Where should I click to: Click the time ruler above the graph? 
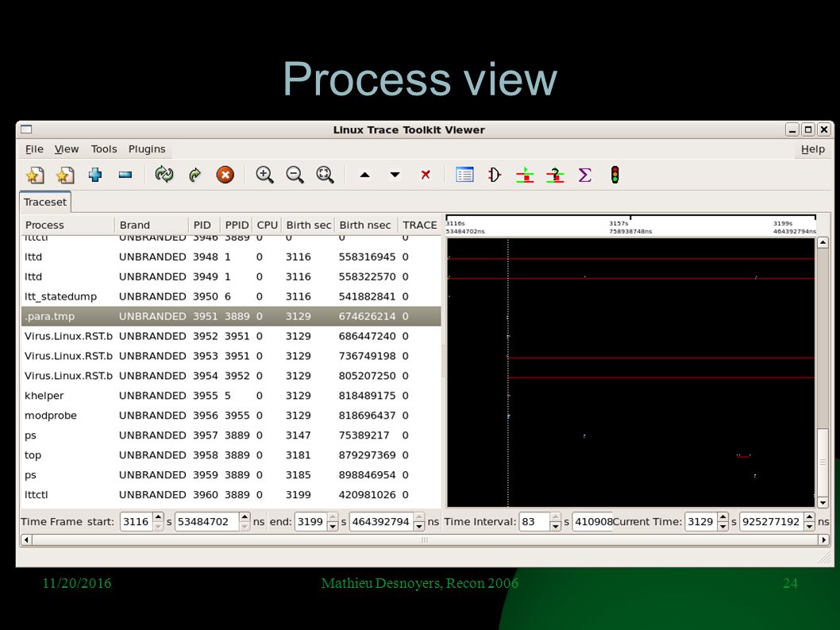tap(630, 225)
